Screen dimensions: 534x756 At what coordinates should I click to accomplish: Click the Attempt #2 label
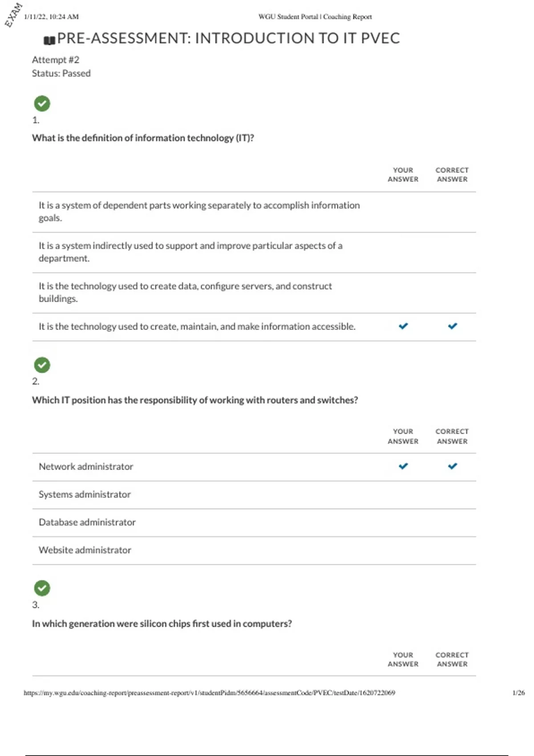pos(56,60)
